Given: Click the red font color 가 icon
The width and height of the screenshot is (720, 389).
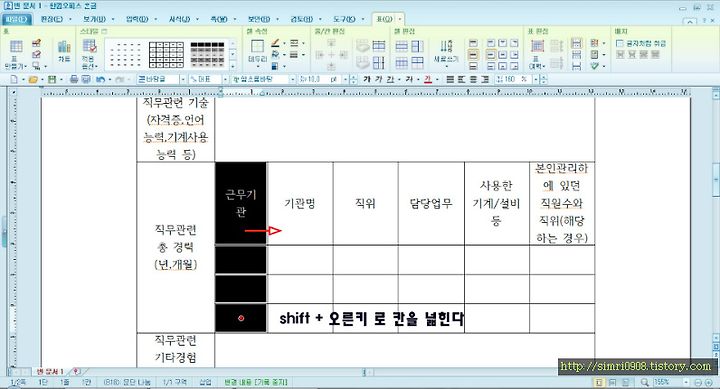Looking at the screenshot, I should (428, 79).
